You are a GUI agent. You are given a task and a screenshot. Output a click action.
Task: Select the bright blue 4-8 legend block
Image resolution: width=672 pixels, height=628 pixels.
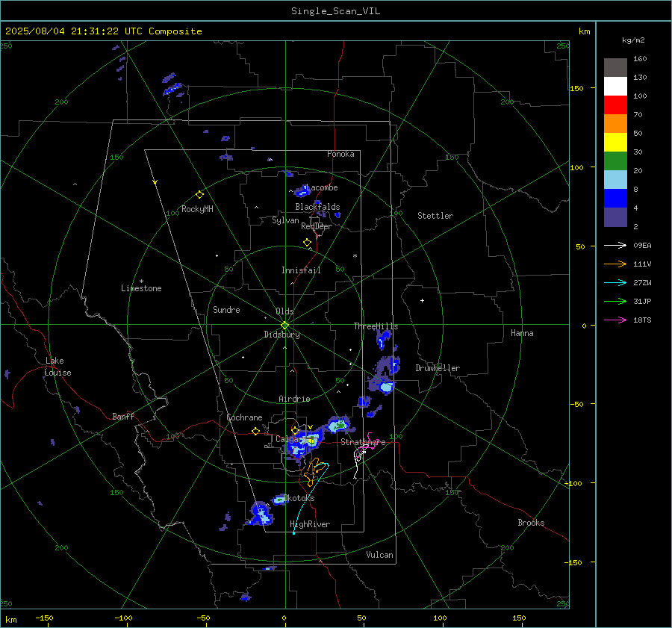click(615, 199)
